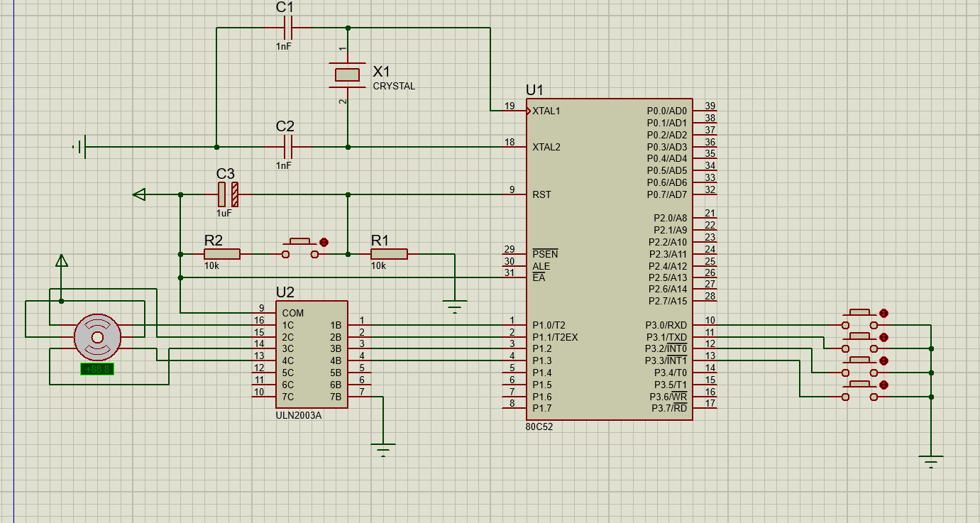Select the ground terminal left of C2

coord(79,147)
